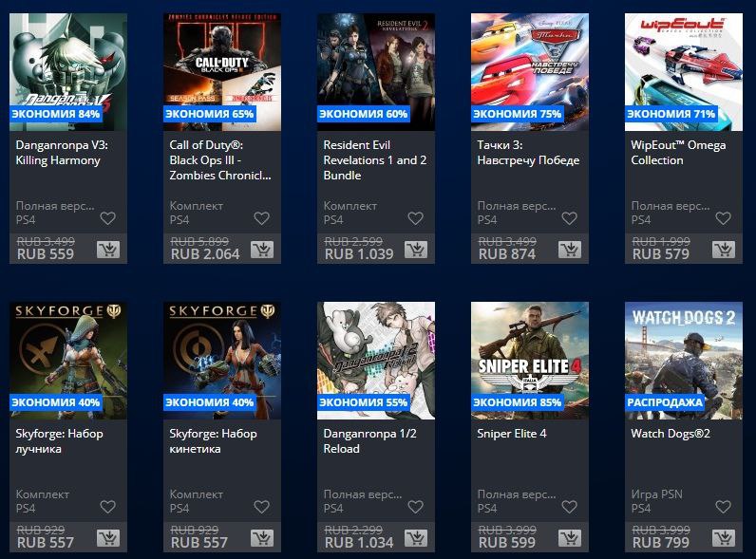Toggle wishlist heart for Danganronpa V3
Screen dimensions: 756x559
108,218
